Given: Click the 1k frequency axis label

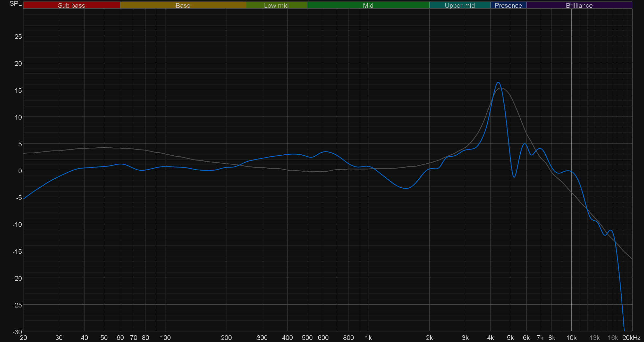Looking at the screenshot, I should pos(368,338).
